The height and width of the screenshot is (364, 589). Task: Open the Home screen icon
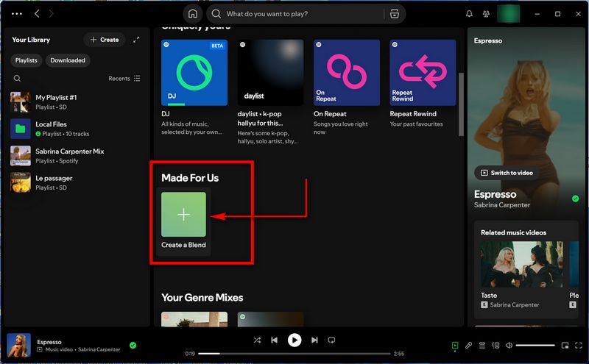pos(193,14)
